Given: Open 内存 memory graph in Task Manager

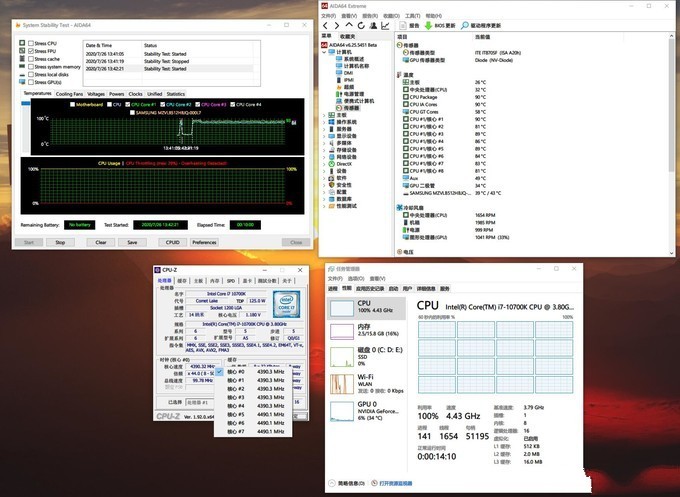Looking at the screenshot, I should [342, 332].
